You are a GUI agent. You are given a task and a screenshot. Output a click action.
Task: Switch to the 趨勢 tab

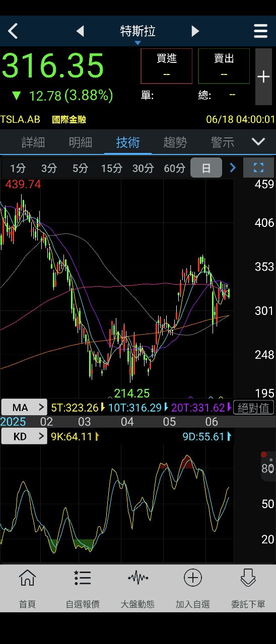click(x=175, y=142)
